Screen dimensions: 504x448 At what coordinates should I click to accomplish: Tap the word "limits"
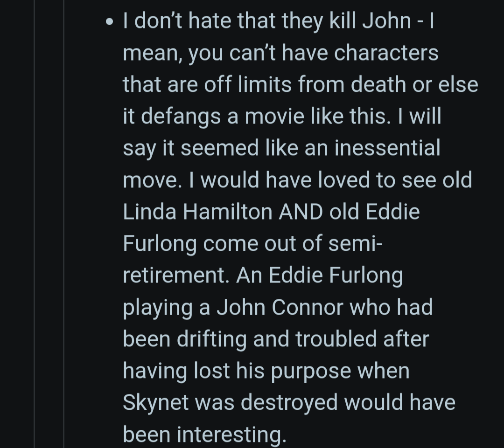265,84
